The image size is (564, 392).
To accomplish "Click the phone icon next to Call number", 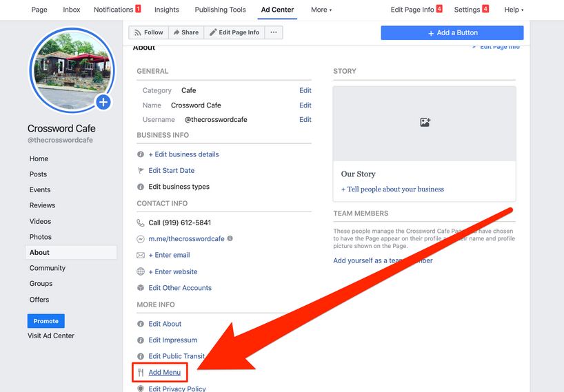I will pyautogui.click(x=140, y=223).
